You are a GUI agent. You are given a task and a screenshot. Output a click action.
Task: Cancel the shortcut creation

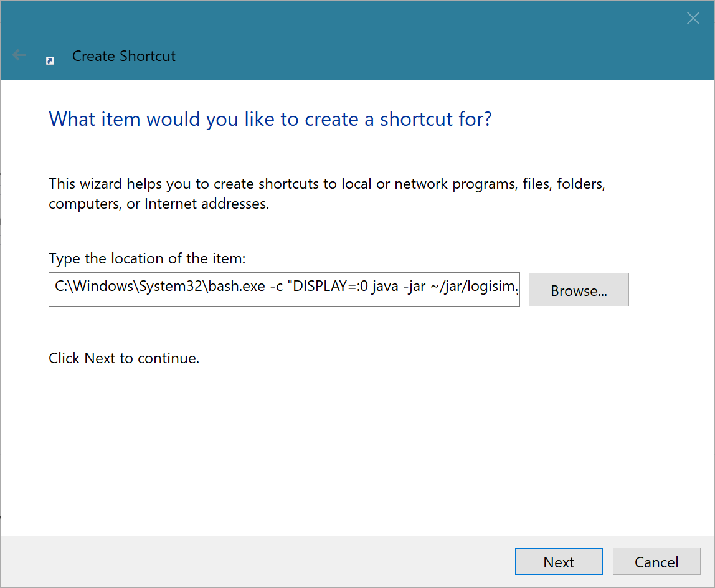tap(656, 562)
